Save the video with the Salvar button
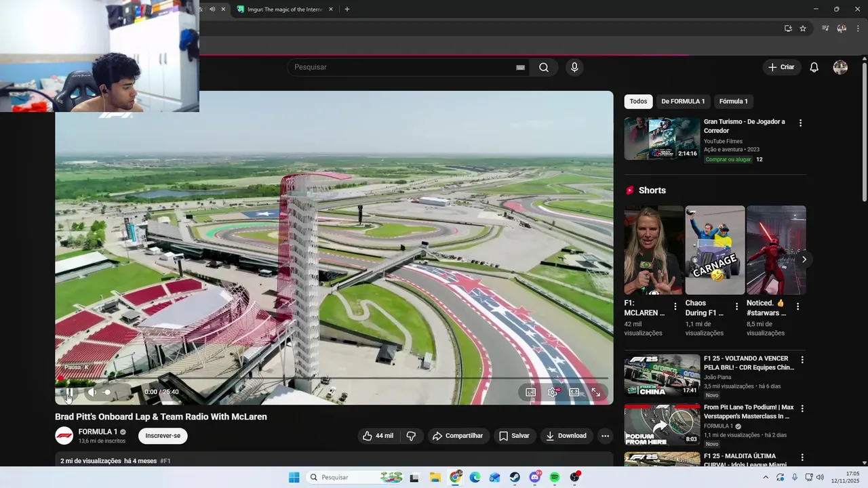This screenshot has width=868, height=488. [515, 436]
